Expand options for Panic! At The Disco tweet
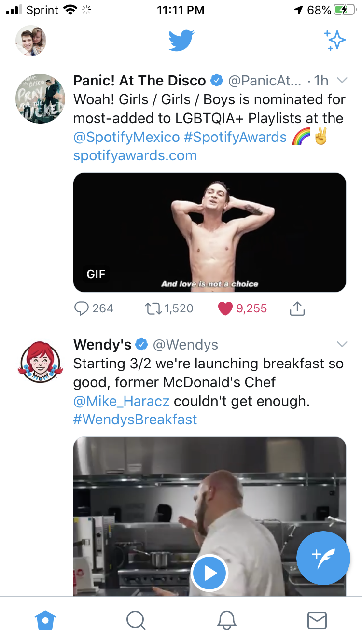The height and width of the screenshot is (644, 362). (342, 80)
